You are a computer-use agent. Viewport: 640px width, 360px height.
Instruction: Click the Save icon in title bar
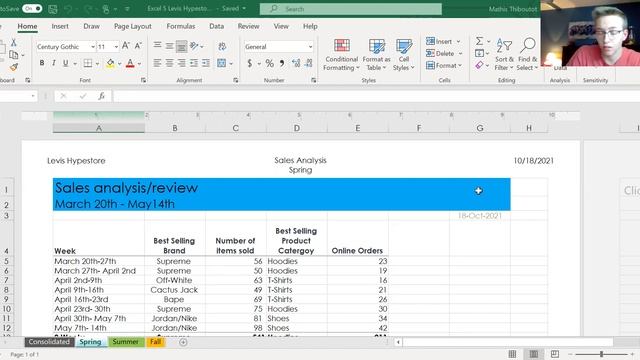pos(53,9)
